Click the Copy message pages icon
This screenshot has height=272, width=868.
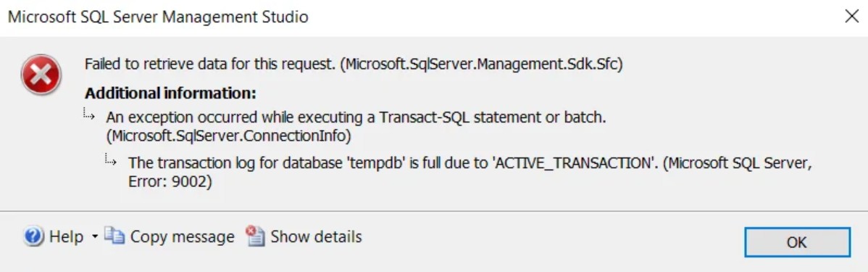click(x=114, y=236)
